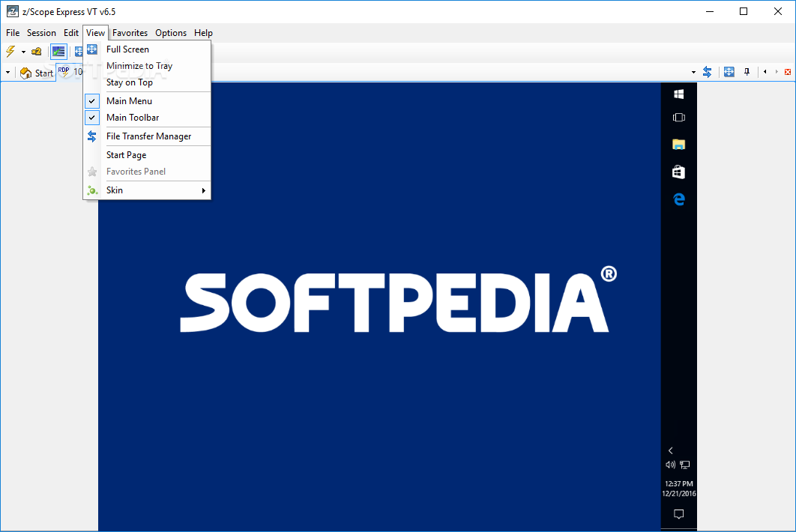
Task: Toggle the Main Toolbar checkmark
Action: click(92, 117)
